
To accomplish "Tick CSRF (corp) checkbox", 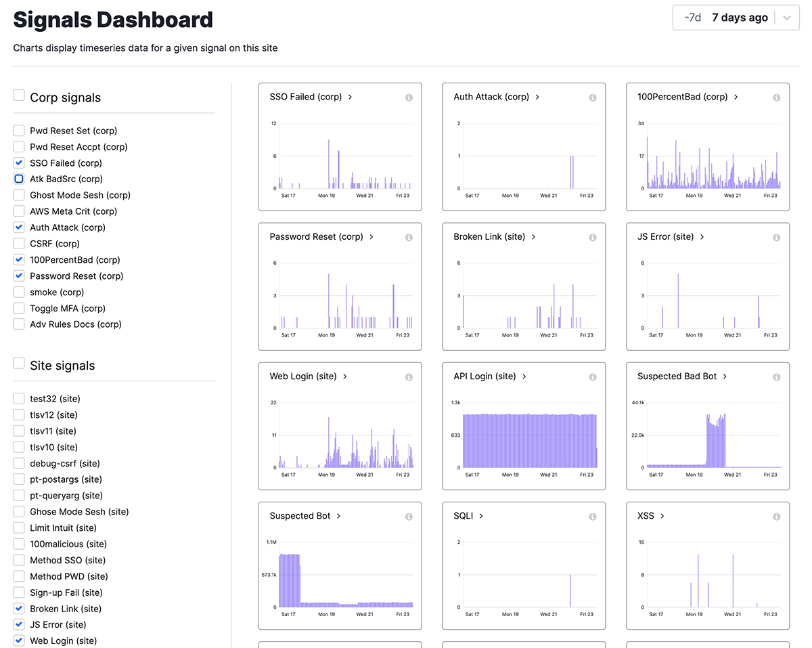I will (19, 244).
